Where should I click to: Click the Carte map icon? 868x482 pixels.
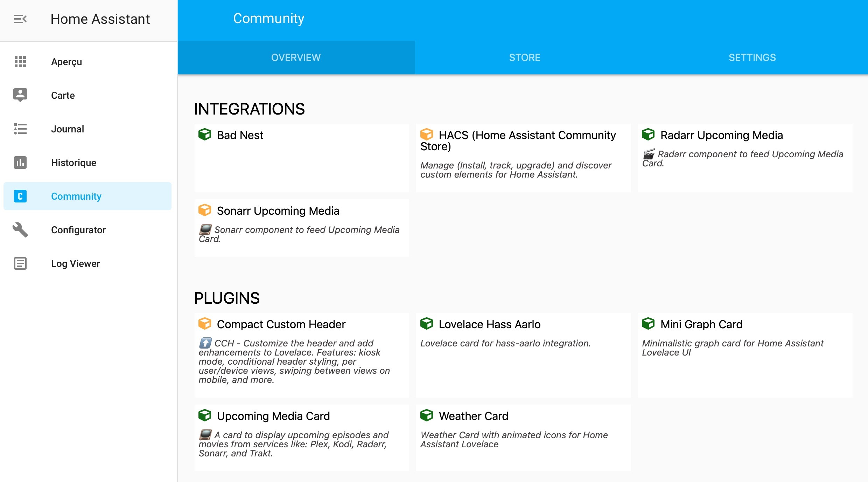[20, 95]
